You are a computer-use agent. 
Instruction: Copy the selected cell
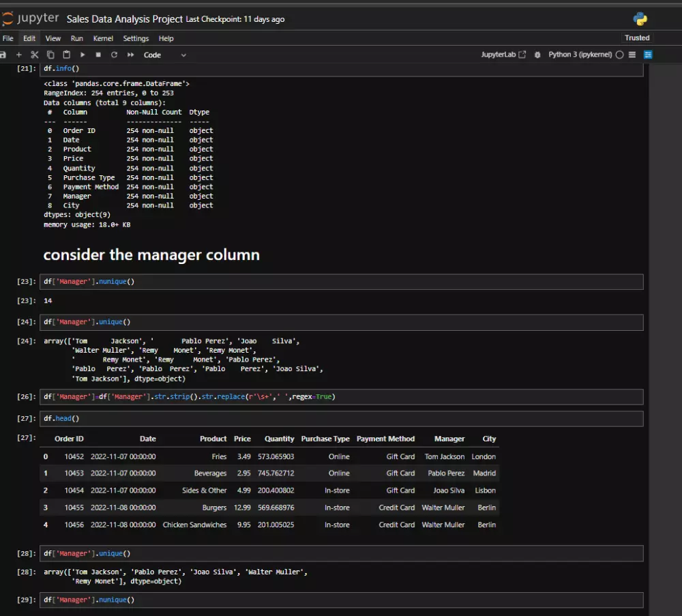tap(50, 55)
